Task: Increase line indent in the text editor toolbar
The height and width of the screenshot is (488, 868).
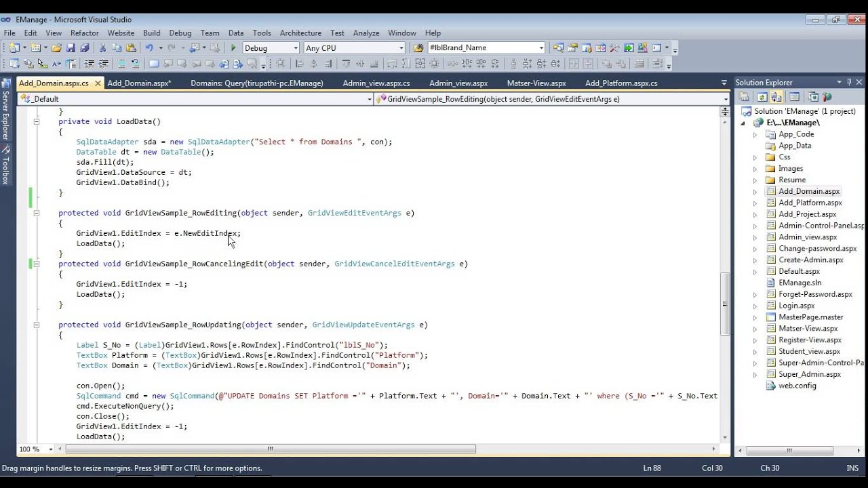Action: (x=103, y=64)
